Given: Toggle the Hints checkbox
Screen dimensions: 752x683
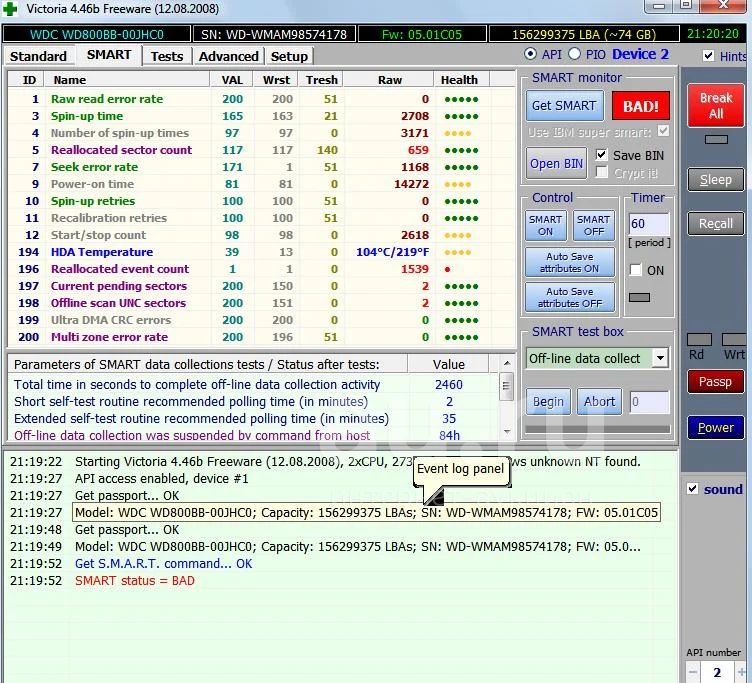Looking at the screenshot, I should tap(708, 56).
